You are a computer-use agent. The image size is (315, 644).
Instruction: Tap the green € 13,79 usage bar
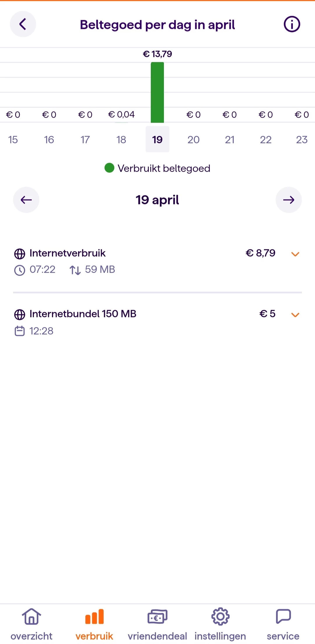click(x=157, y=92)
